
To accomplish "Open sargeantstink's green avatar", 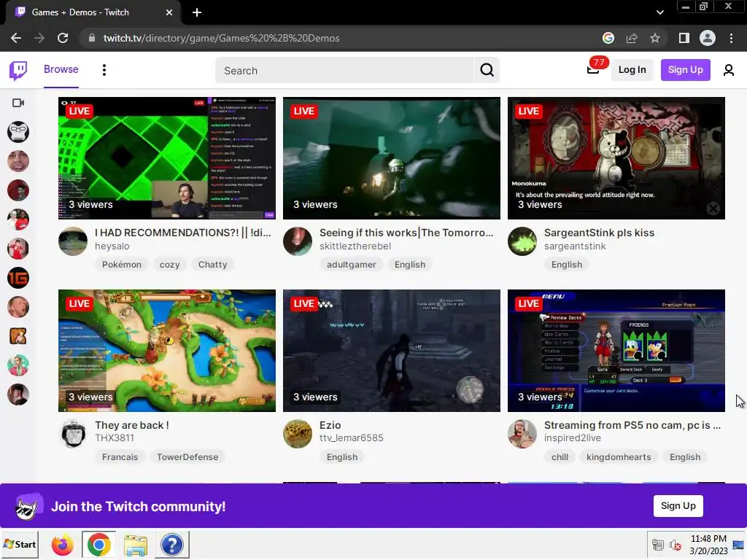I will pyautogui.click(x=522, y=241).
